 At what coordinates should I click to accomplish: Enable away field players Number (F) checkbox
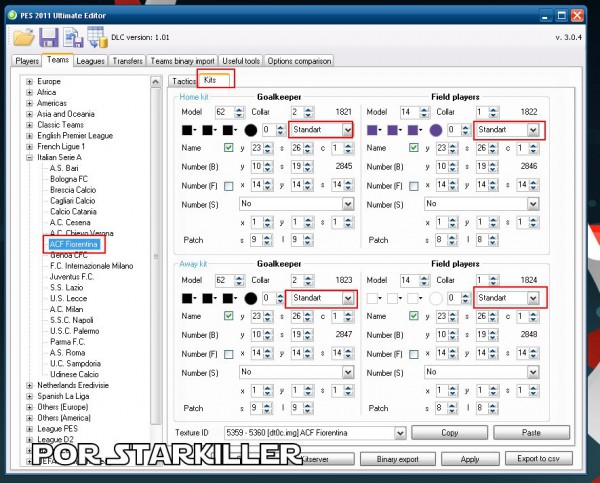click(414, 354)
